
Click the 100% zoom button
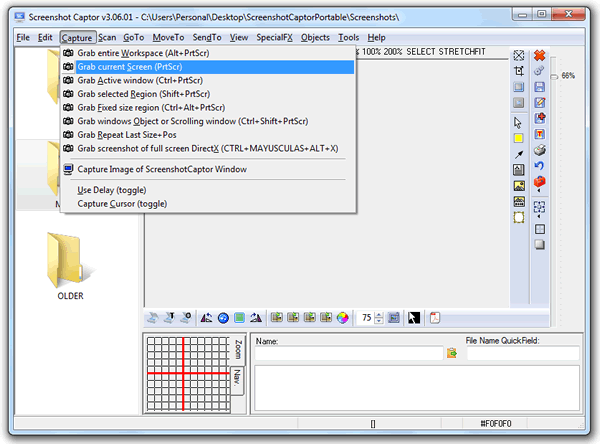click(372, 52)
